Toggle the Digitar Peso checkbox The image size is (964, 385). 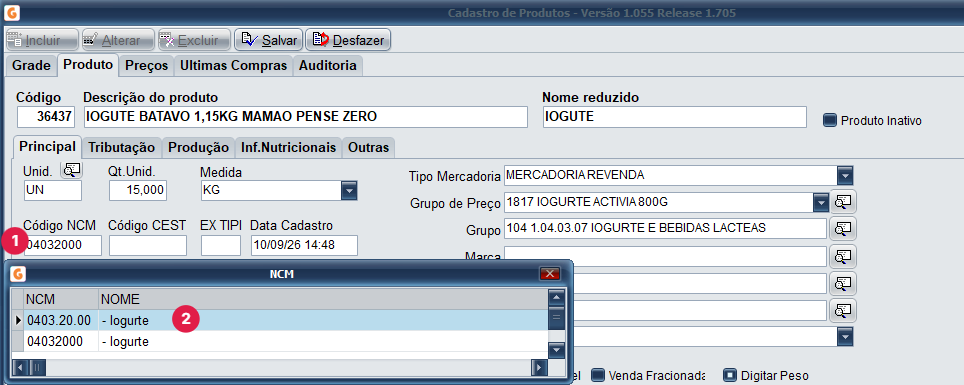point(730,375)
